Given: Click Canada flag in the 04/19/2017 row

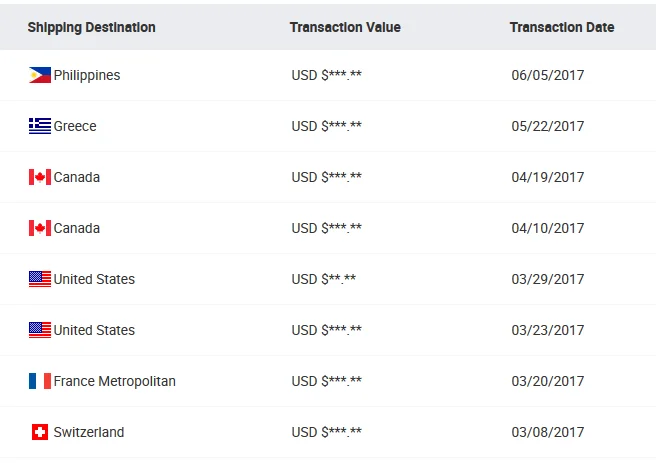Looking at the screenshot, I should pyautogui.click(x=40, y=177).
